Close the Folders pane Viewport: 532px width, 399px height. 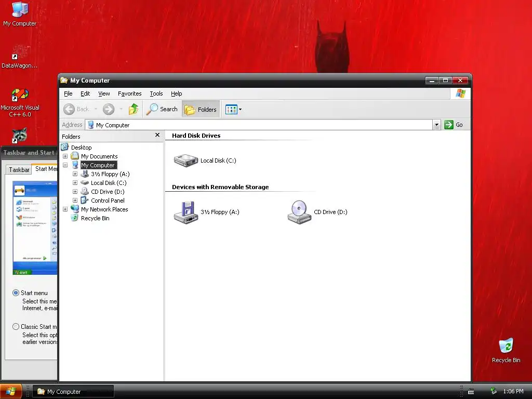click(x=157, y=135)
